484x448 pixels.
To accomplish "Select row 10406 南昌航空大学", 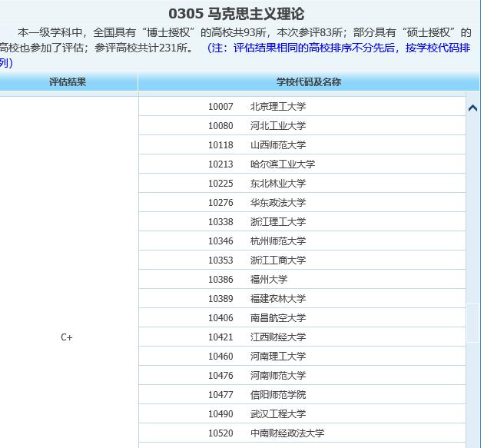I will coord(302,317).
